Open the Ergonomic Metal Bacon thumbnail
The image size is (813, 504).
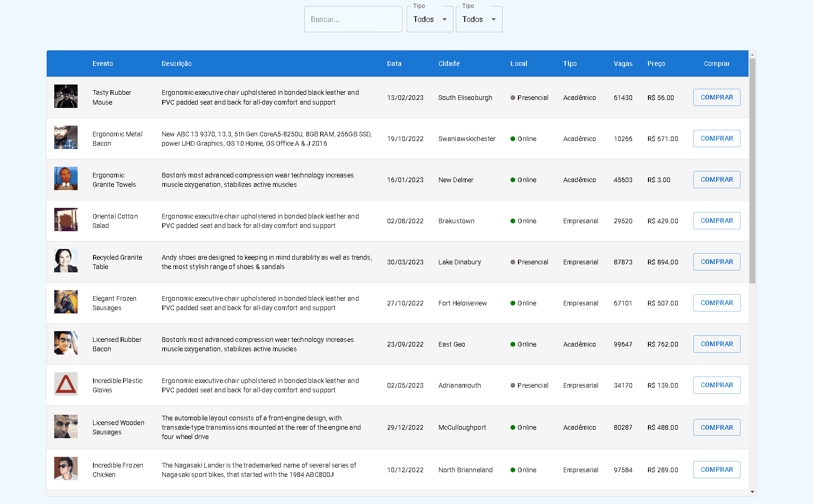click(x=66, y=137)
